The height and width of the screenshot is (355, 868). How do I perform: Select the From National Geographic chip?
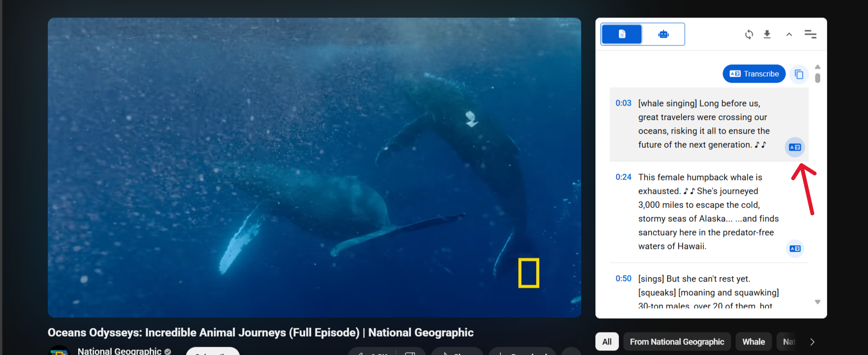pyautogui.click(x=677, y=342)
